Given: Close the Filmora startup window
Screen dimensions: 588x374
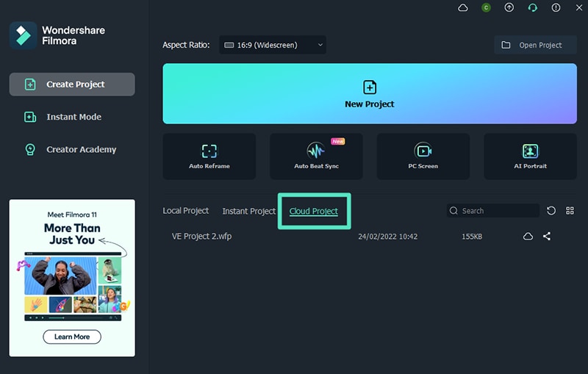Looking at the screenshot, I should pos(579,7).
